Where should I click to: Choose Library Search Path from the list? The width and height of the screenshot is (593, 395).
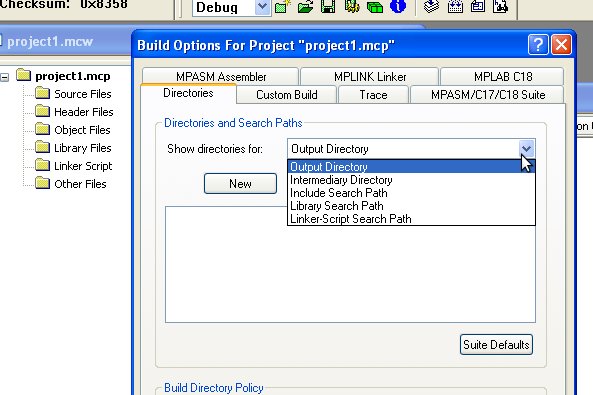(411, 206)
